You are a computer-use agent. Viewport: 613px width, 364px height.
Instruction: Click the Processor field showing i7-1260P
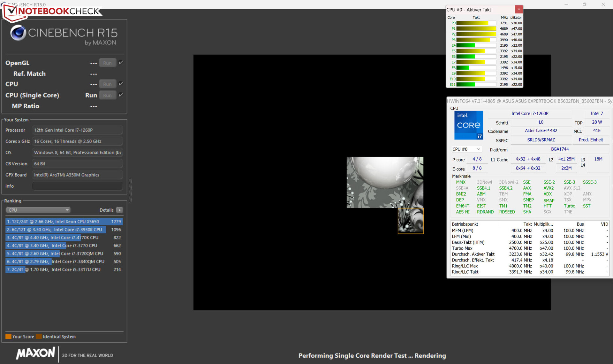(x=77, y=130)
